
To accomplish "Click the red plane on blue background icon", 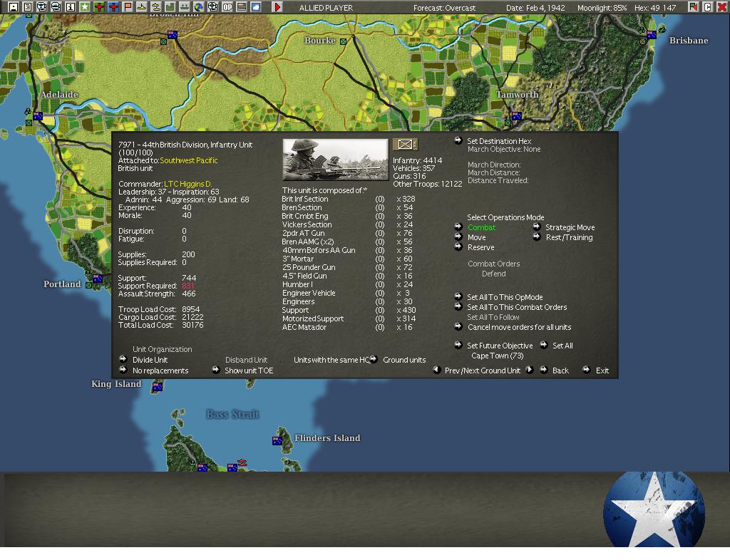I will [113, 7].
